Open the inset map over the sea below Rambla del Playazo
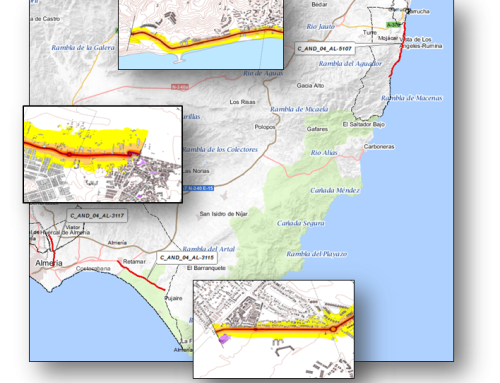 (x=274, y=329)
